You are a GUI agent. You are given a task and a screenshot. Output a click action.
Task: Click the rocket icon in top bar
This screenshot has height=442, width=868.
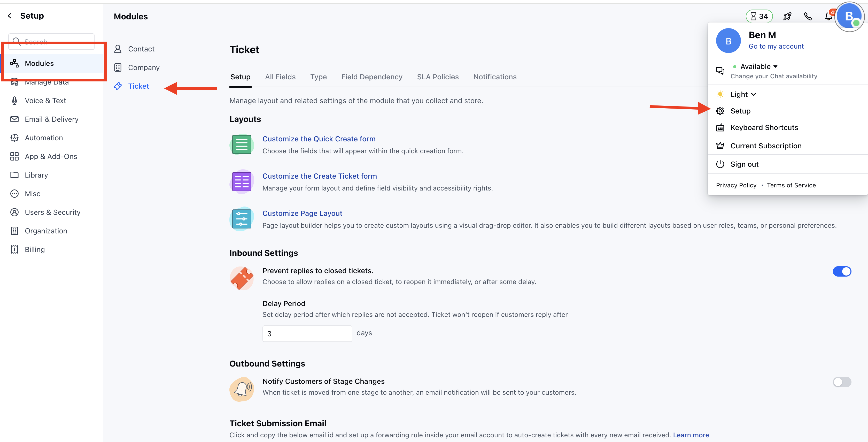tap(787, 16)
